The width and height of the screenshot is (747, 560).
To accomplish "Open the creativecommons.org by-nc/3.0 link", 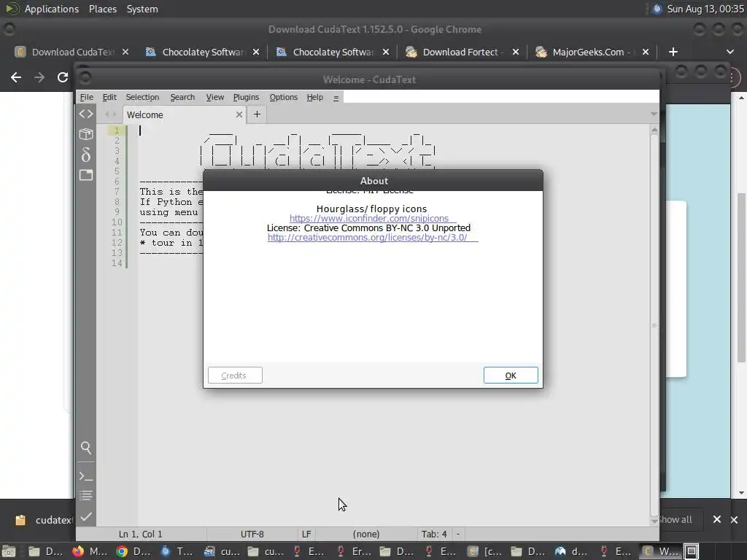I will pos(368,237).
